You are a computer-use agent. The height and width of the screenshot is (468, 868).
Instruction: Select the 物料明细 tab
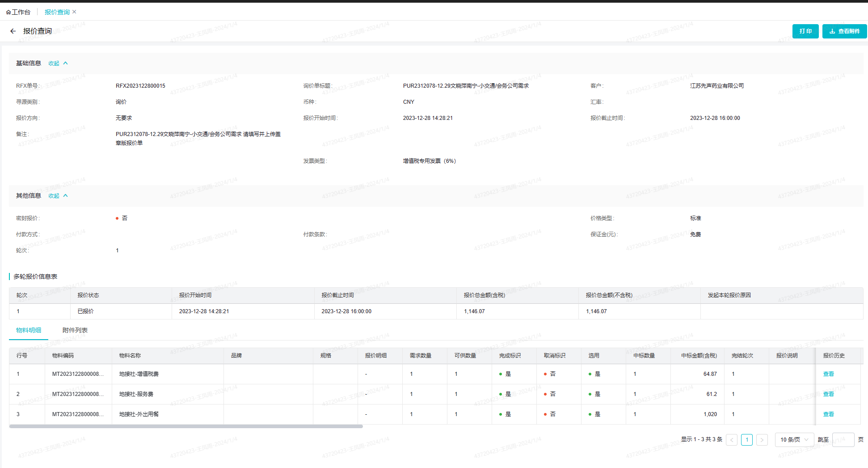coord(29,330)
